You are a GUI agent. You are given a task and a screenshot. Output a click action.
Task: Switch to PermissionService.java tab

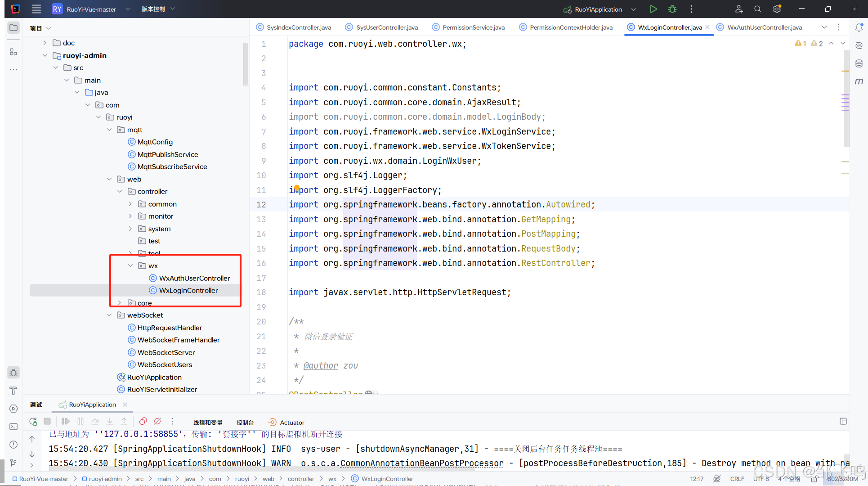click(x=469, y=27)
